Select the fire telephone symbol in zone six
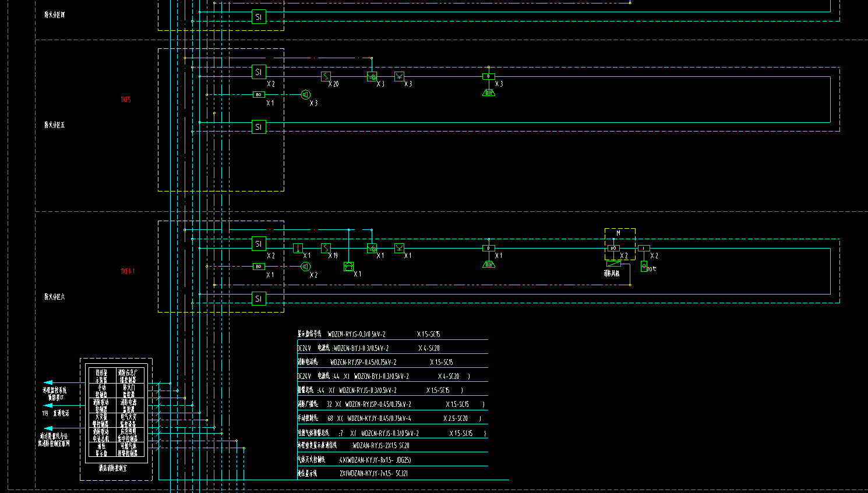Screen dimensions: 868x493 tap(349, 267)
